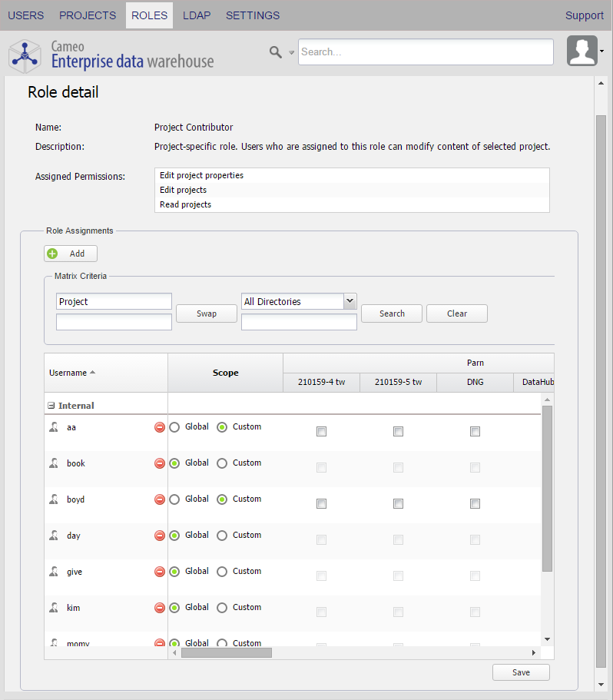
Task: Switch to the USERS tab
Action: pos(25,15)
